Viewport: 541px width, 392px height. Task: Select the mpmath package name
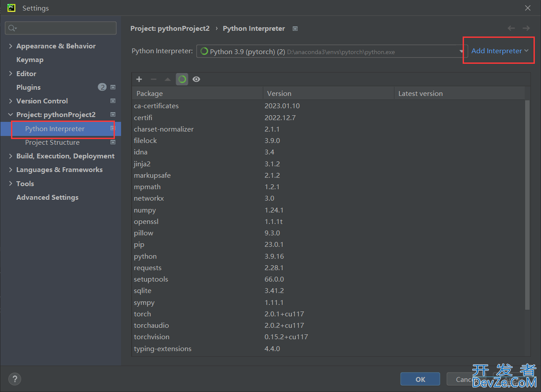147,187
